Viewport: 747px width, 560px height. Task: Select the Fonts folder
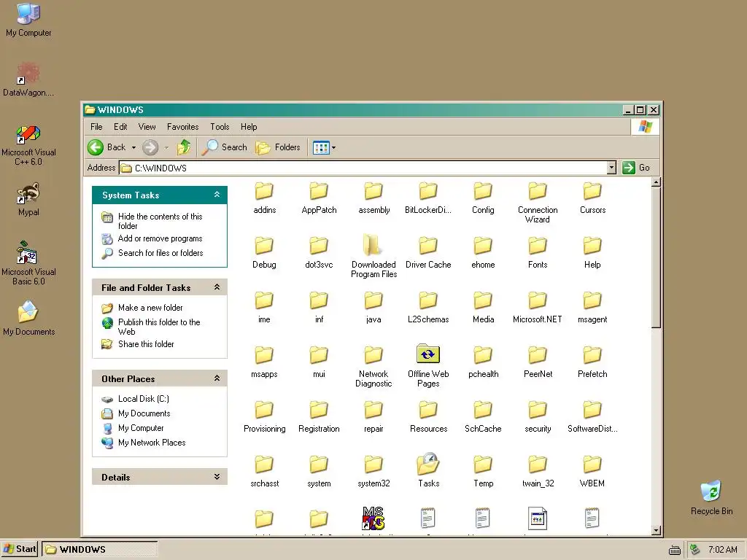click(538, 253)
